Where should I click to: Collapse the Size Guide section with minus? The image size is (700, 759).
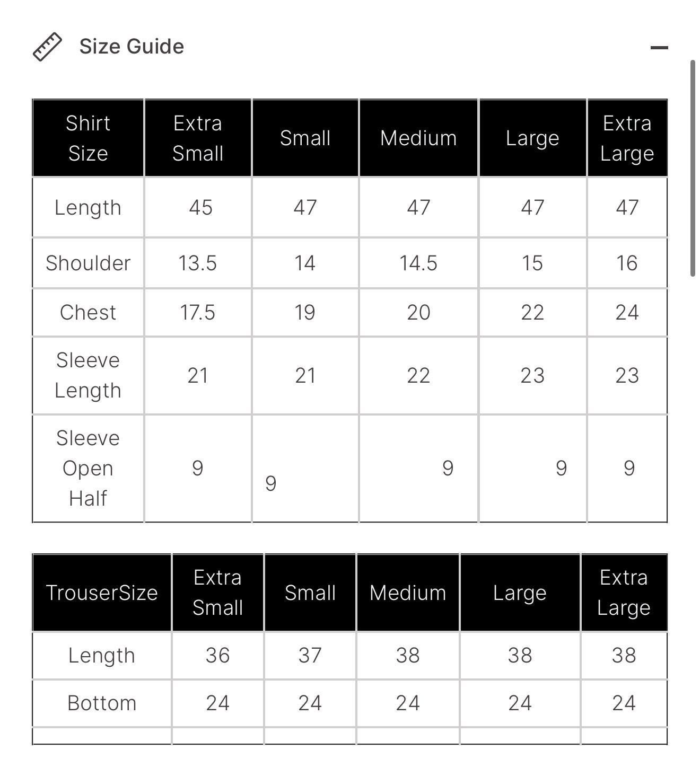tap(659, 48)
